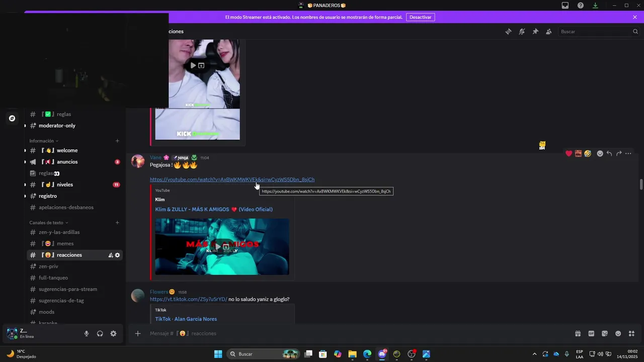Open the Klim & ZULLY video title link
This screenshot has width=644, height=362.
214,209
